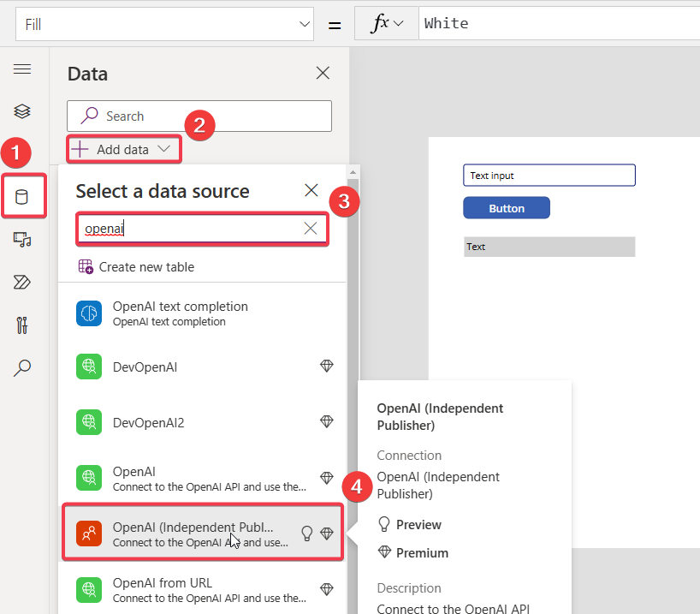Screen dimensions: 700x614
Task: Open the Data cylinder icon in sidebar
Action: pos(22,197)
